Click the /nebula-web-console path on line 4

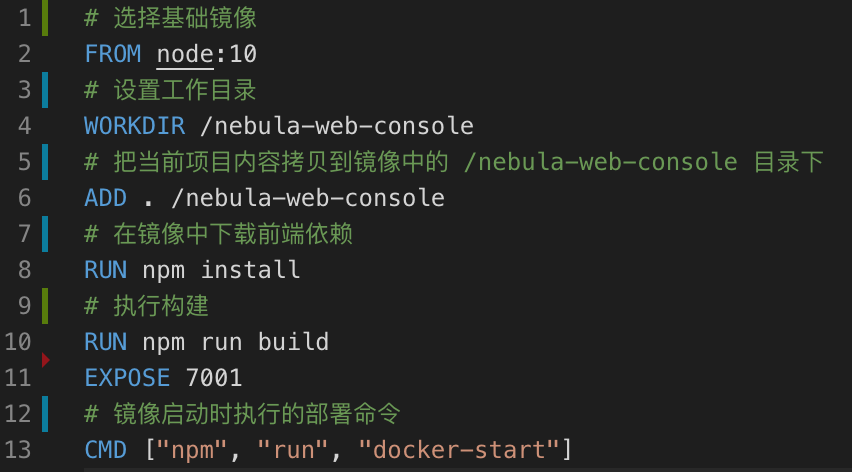[x=336, y=126]
